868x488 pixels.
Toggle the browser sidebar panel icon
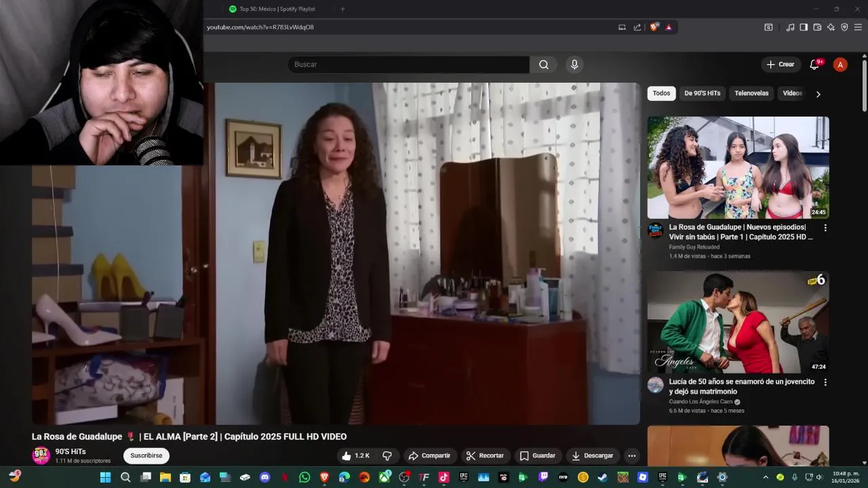tap(804, 27)
